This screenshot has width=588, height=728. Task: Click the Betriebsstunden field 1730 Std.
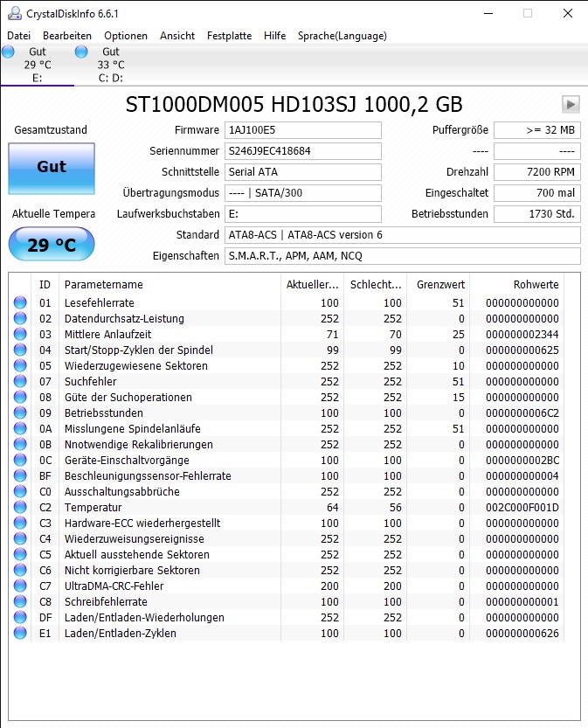(x=537, y=213)
